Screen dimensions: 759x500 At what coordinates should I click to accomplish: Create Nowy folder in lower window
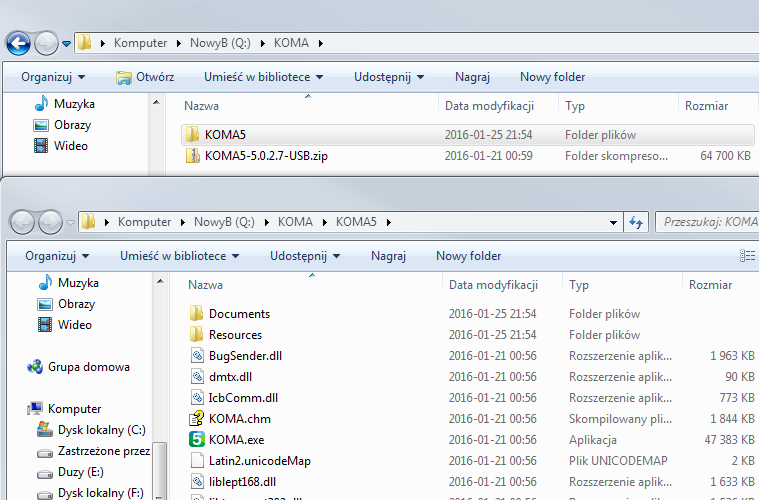point(468,256)
